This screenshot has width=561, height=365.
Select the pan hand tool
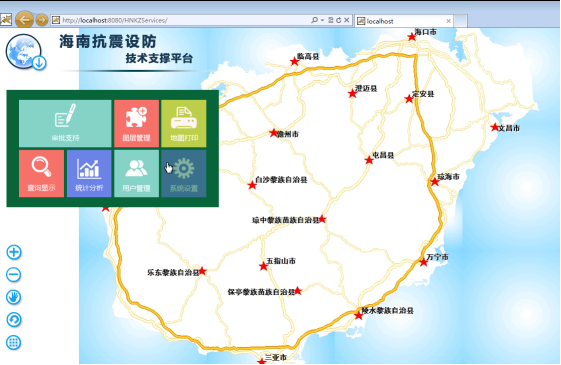click(x=14, y=297)
